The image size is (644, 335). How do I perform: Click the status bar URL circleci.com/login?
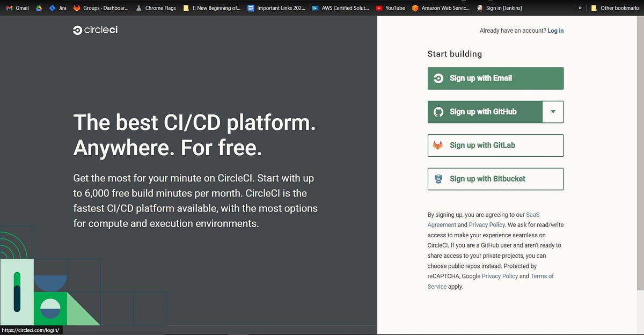31,331
